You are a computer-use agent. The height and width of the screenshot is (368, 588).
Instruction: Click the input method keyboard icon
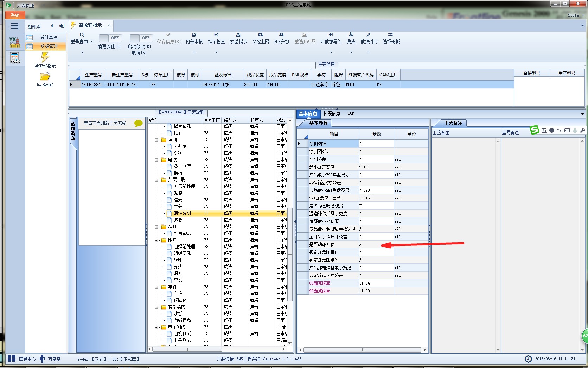(x=567, y=130)
